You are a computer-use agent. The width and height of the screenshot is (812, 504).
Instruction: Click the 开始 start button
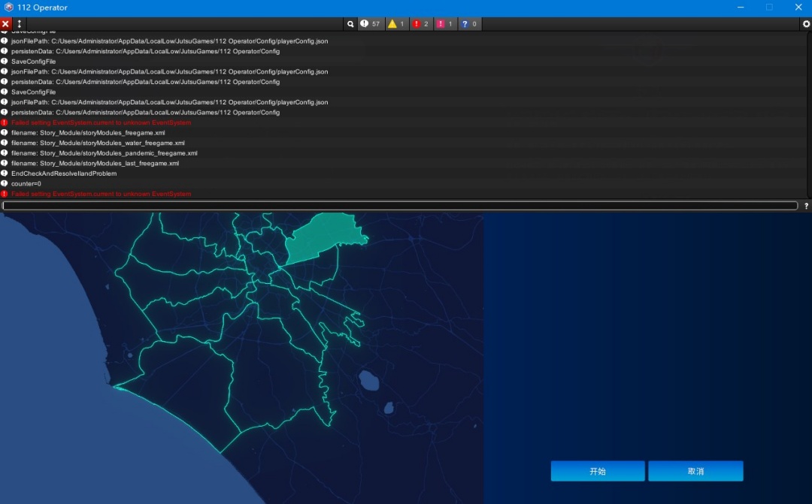pyautogui.click(x=598, y=471)
